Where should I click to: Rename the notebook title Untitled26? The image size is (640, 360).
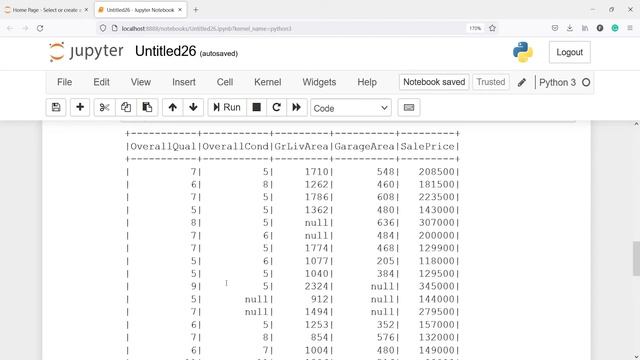[x=166, y=51]
